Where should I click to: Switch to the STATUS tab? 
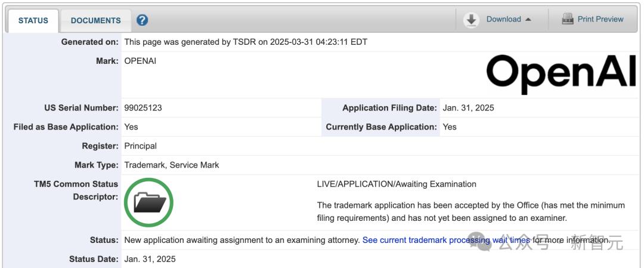[x=33, y=20]
